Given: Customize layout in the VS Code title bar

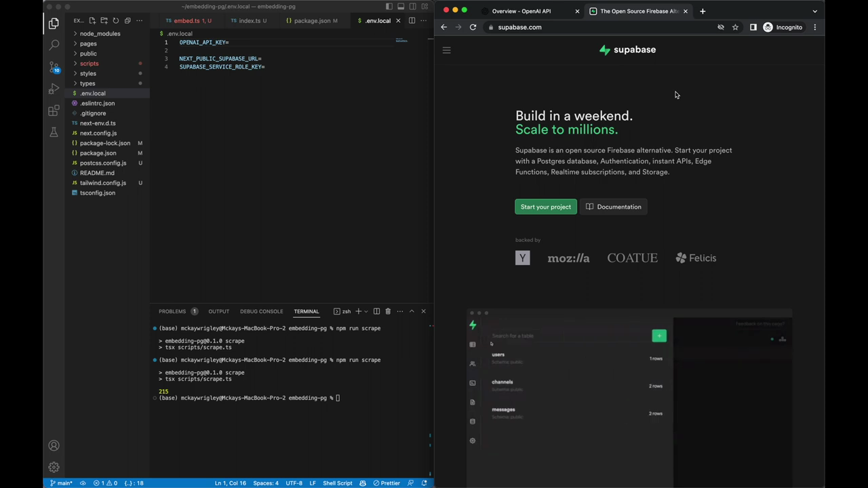Looking at the screenshot, I should coord(425,7).
